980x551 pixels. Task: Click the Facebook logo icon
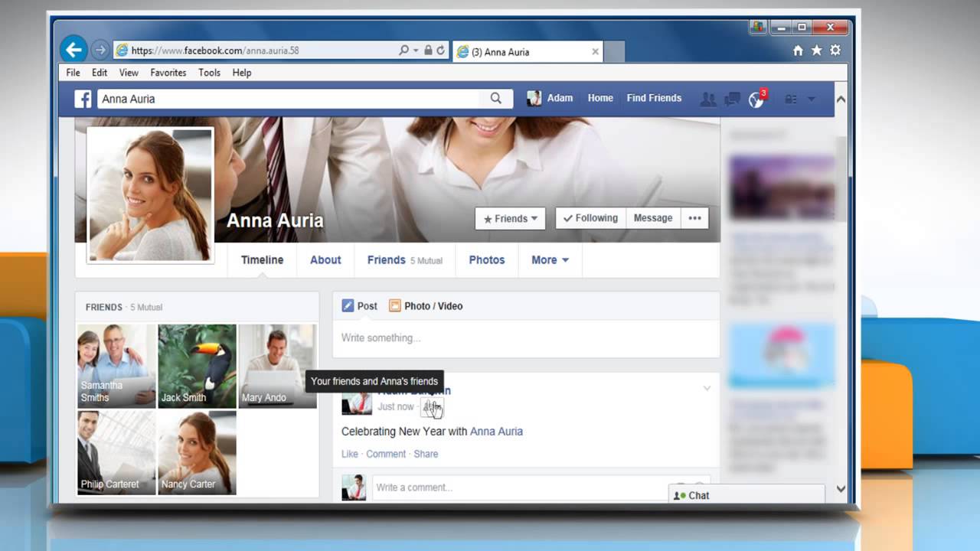click(x=83, y=99)
